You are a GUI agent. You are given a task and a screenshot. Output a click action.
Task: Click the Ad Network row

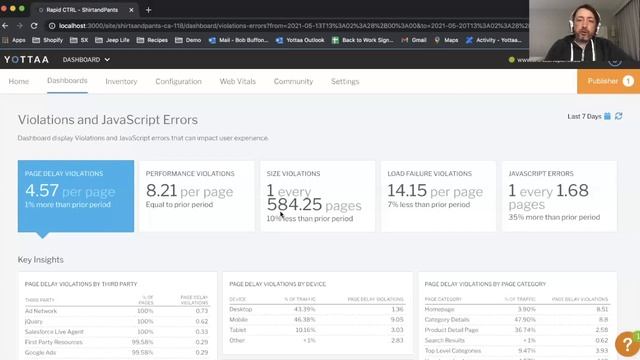click(x=117, y=311)
